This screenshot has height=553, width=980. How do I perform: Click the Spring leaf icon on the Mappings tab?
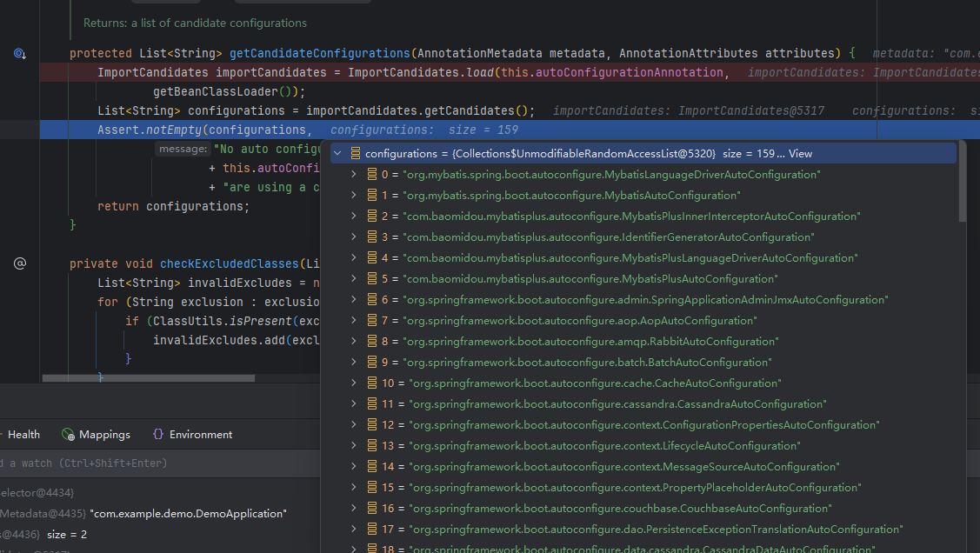[67, 434]
